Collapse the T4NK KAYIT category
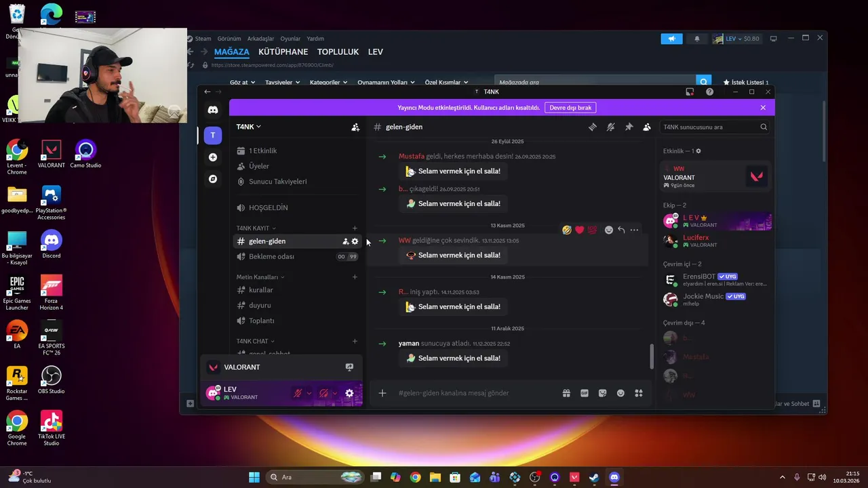The height and width of the screenshot is (488, 868). coord(256,228)
